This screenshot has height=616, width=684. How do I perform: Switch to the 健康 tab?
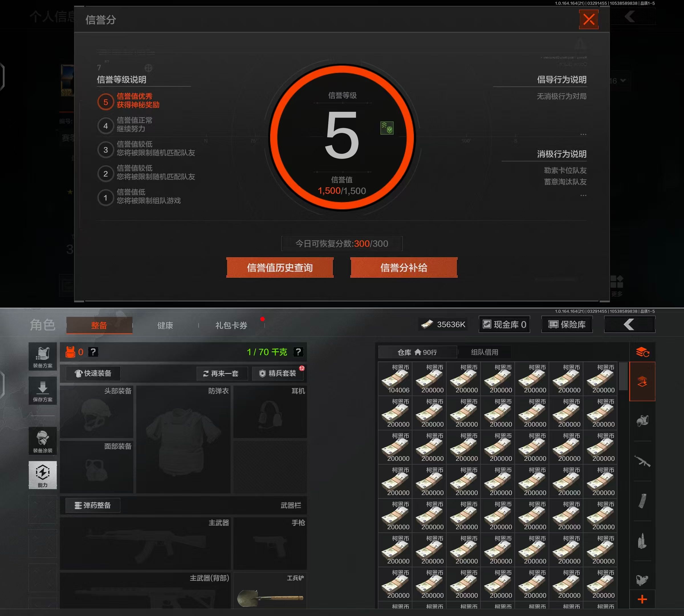[x=165, y=326]
